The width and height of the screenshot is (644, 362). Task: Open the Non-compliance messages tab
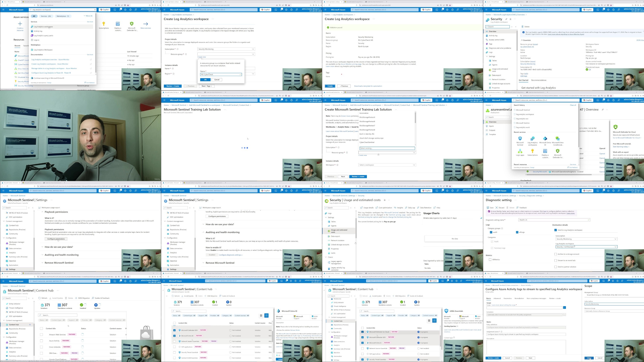(536, 298)
